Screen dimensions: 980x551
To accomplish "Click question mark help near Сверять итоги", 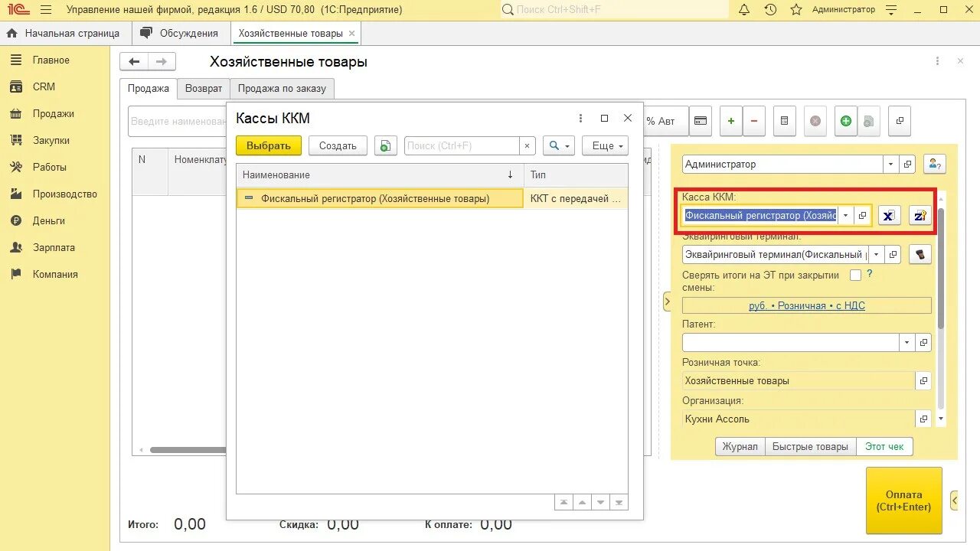I will (870, 274).
